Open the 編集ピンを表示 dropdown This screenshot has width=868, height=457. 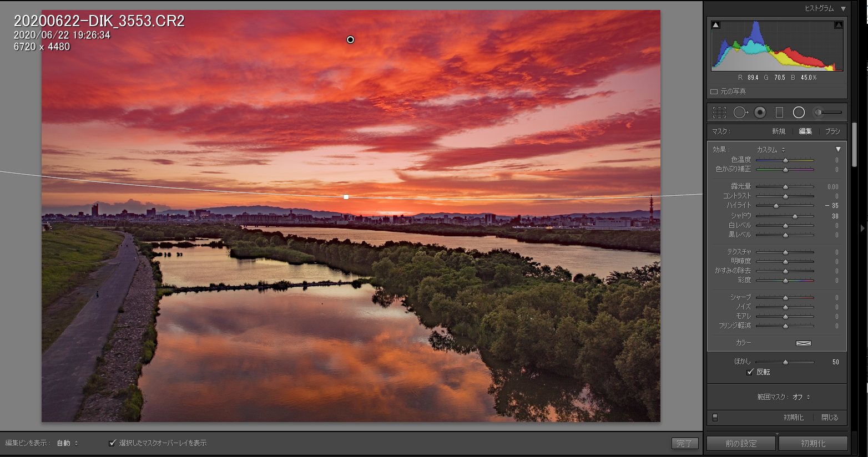(67, 443)
